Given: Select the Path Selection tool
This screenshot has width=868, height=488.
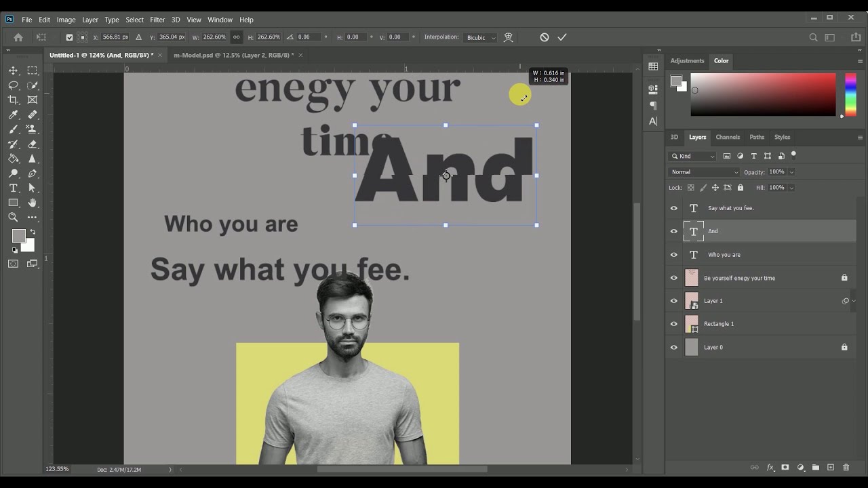Looking at the screenshot, I should [x=32, y=188].
